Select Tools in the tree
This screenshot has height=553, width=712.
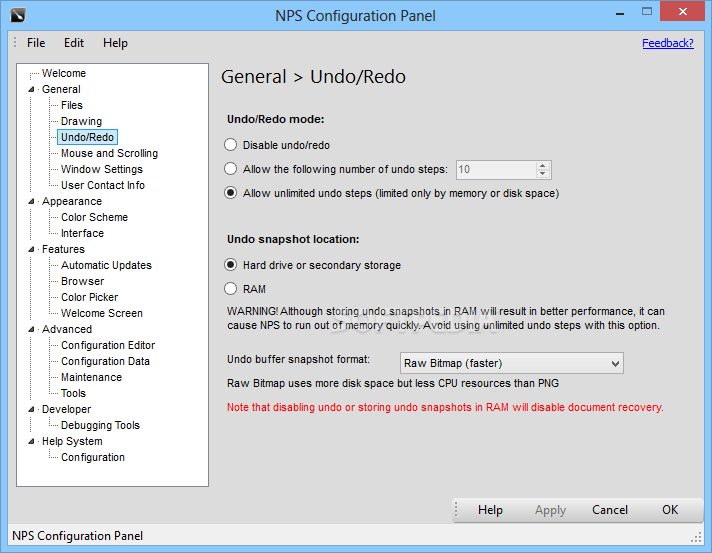click(x=73, y=393)
